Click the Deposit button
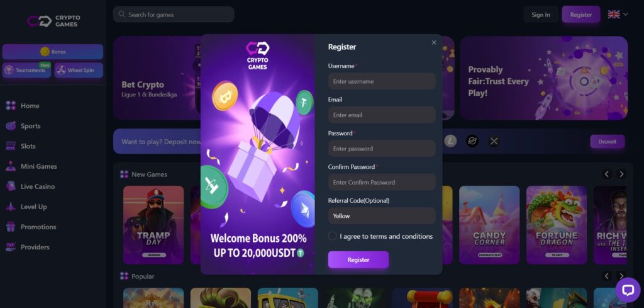Image resolution: width=644 pixels, height=308 pixels. click(607, 142)
